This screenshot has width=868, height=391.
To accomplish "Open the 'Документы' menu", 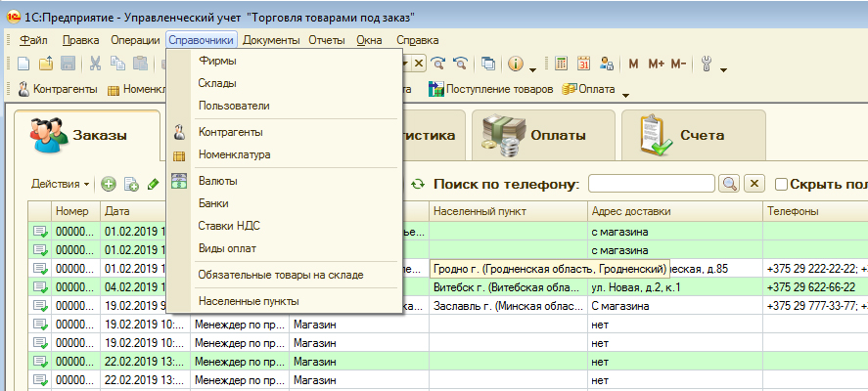I will coord(271,40).
